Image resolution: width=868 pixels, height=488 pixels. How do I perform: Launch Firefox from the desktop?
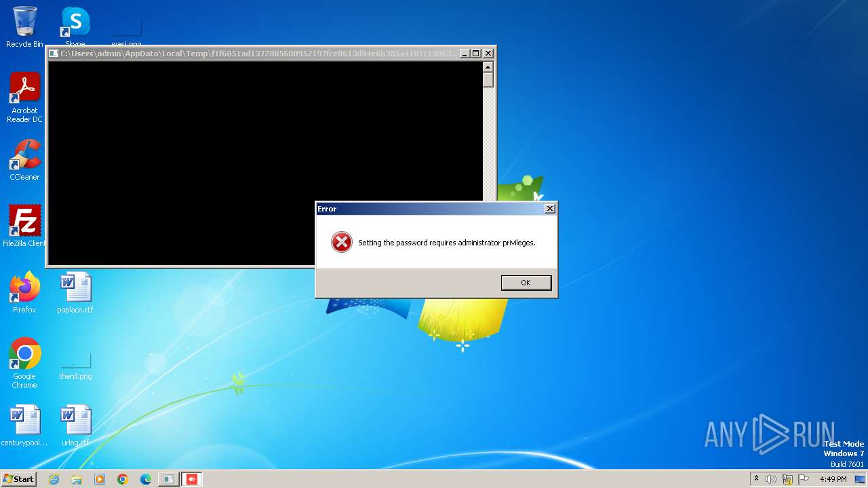tap(24, 292)
